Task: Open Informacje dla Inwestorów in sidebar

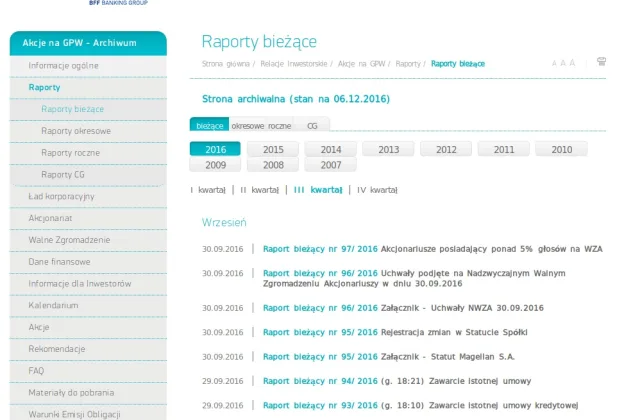Action: [88, 284]
